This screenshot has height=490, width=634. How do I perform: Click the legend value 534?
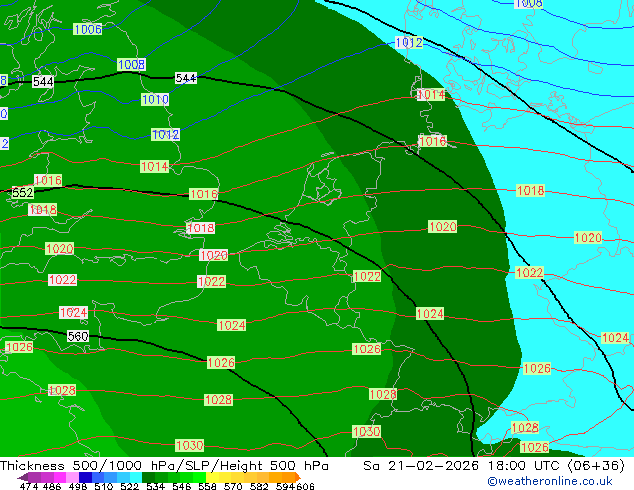[155, 486]
